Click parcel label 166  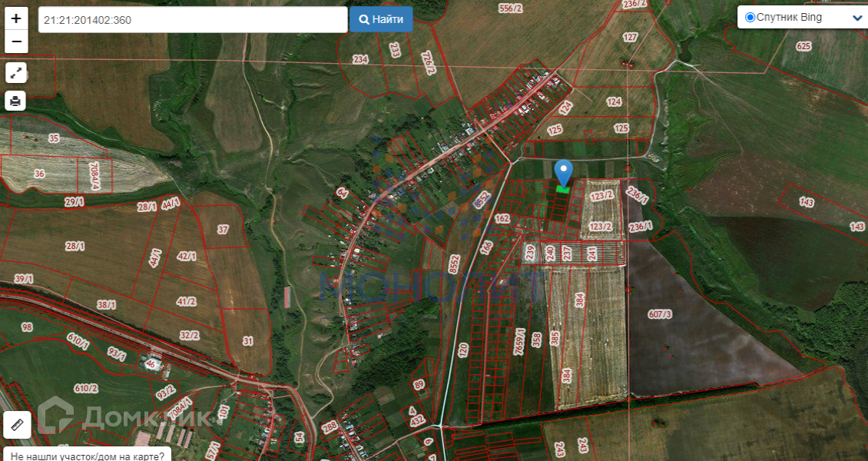coord(486,247)
